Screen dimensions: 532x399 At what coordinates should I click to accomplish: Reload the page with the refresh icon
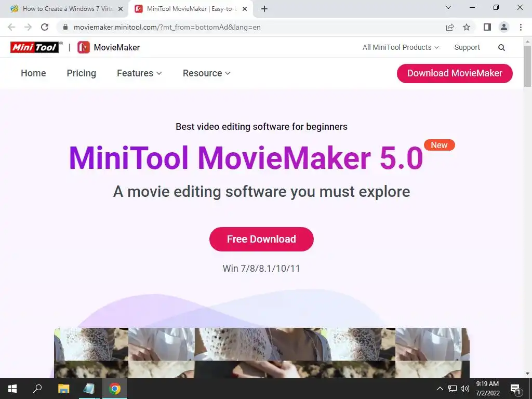pyautogui.click(x=45, y=27)
